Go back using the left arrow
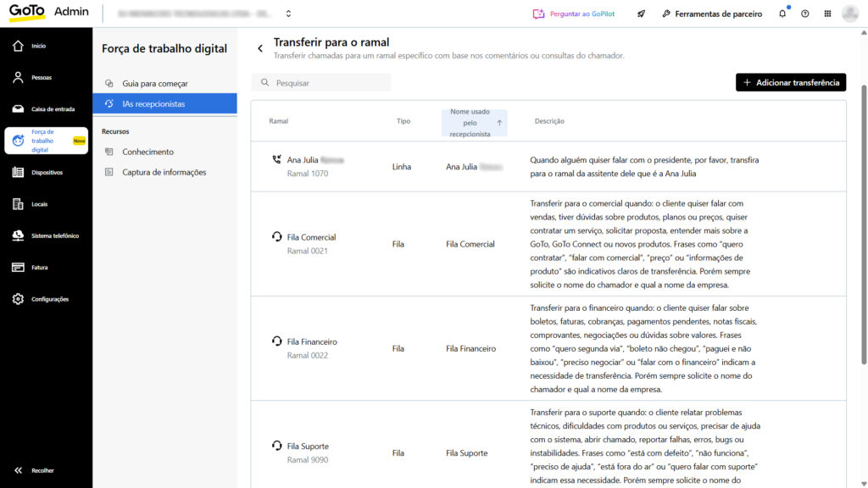868x488 pixels. pyautogui.click(x=260, y=48)
